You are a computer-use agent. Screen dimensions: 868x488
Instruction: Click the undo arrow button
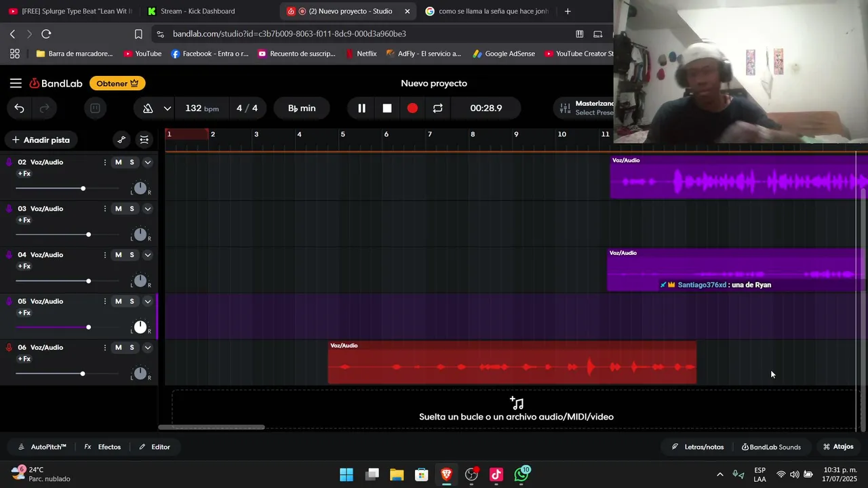pyautogui.click(x=19, y=108)
